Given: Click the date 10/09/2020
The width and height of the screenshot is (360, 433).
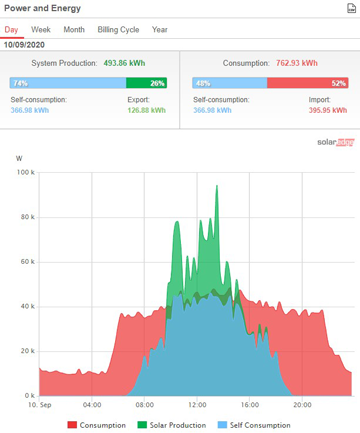Looking at the screenshot, I should 24,45.
